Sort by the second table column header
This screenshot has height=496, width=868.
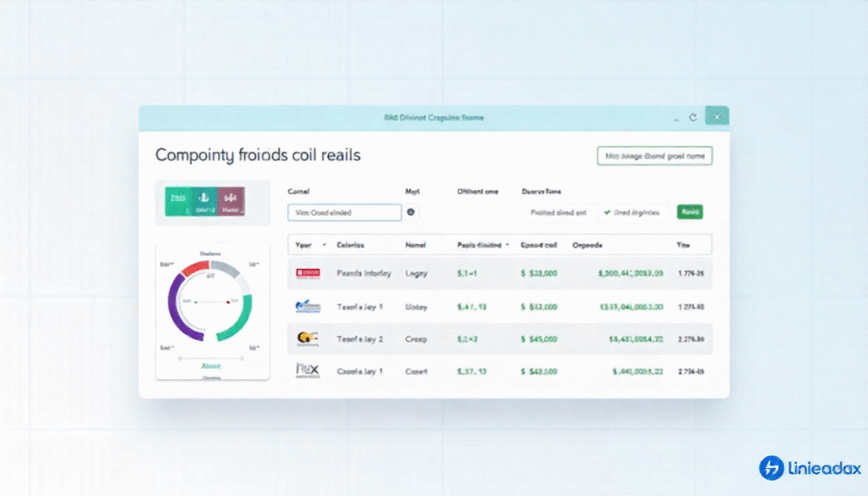click(349, 245)
